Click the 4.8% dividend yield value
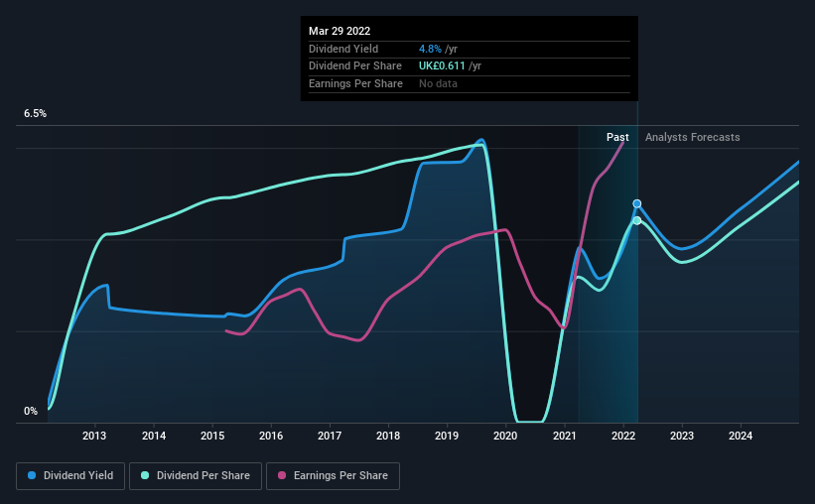815x504 pixels. [430, 49]
